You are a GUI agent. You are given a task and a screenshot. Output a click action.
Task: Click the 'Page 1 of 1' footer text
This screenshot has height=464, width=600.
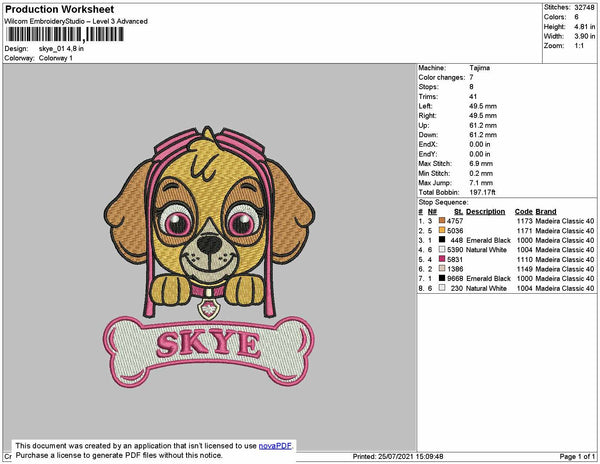click(x=577, y=456)
